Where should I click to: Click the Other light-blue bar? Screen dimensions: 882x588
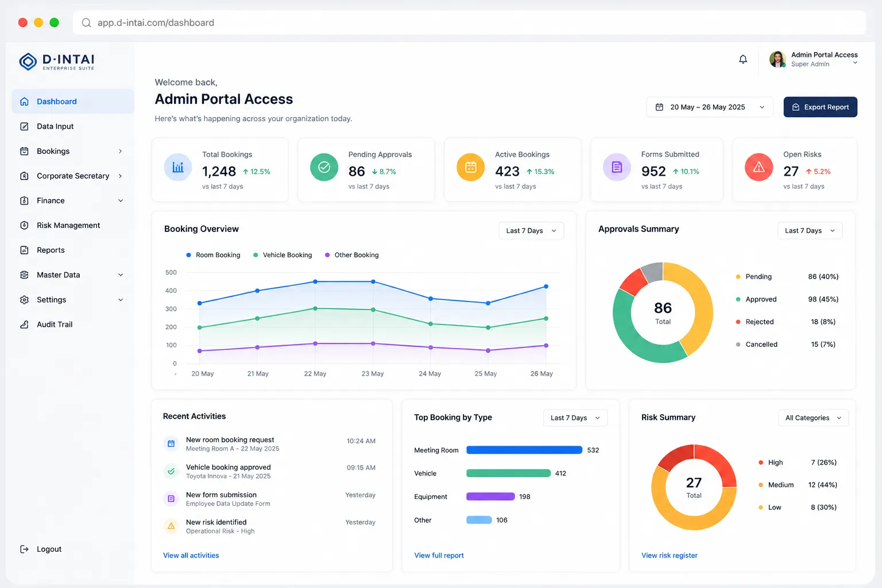pyautogui.click(x=479, y=520)
